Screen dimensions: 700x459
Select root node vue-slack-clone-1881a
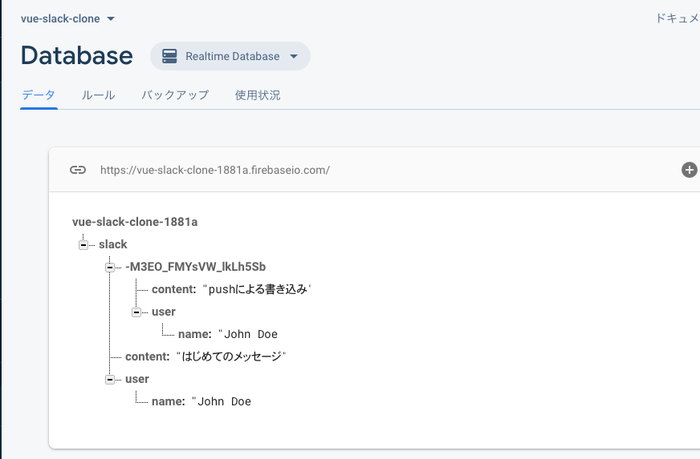[135, 222]
